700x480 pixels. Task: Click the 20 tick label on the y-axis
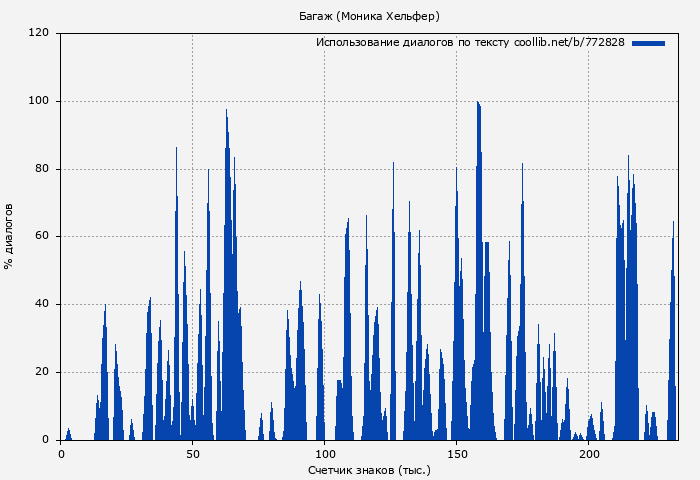pos(42,372)
